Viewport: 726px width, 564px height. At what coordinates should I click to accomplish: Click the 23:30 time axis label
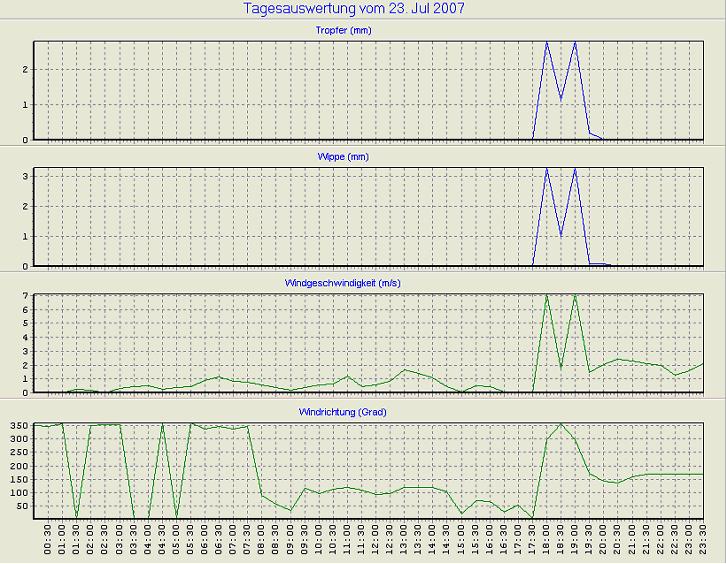click(703, 543)
